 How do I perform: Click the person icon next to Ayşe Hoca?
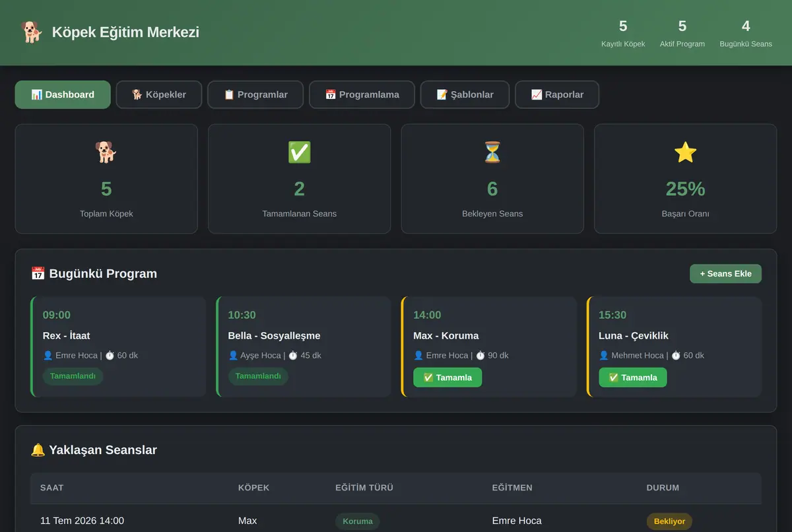coord(233,355)
